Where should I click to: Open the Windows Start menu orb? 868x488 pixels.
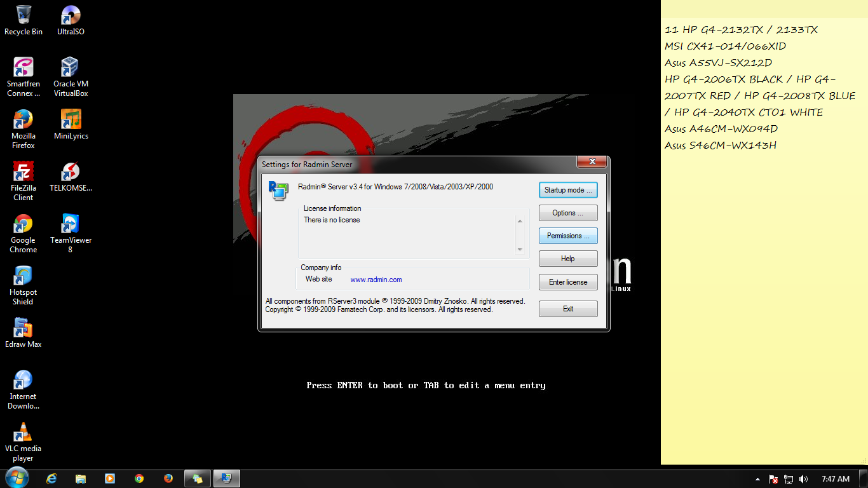coord(17,478)
